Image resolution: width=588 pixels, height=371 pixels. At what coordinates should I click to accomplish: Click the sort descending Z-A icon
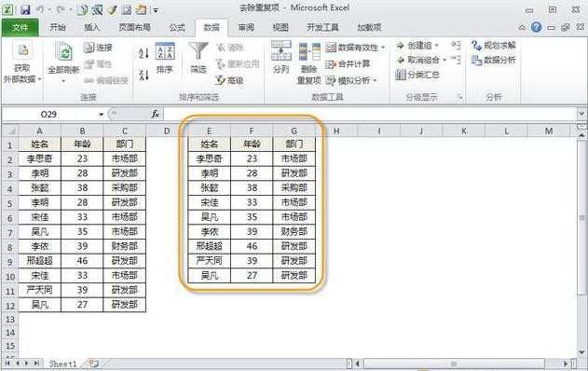(144, 75)
